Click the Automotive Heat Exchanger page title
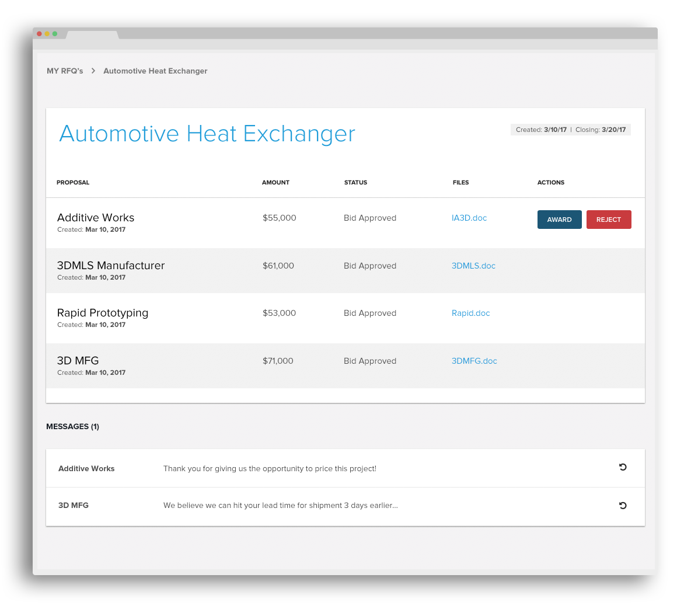This screenshot has width=691, height=616. [x=207, y=134]
